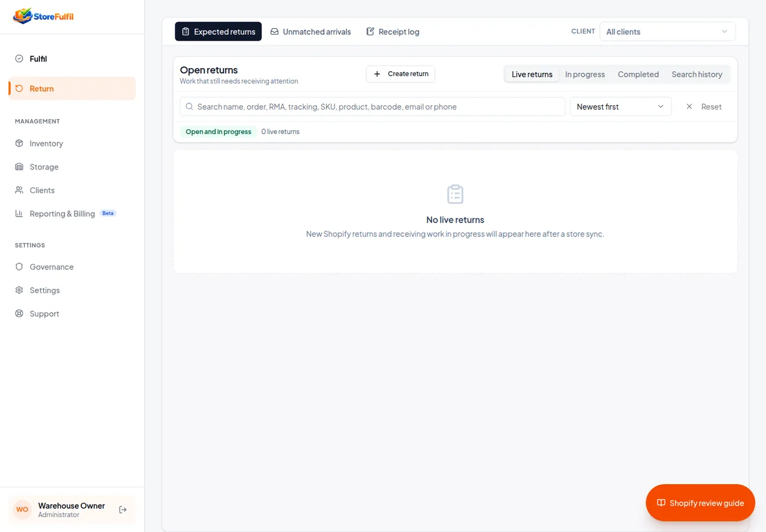Click the X icon next to Reset
This screenshot has width=766, height=532.
point(689,107)
